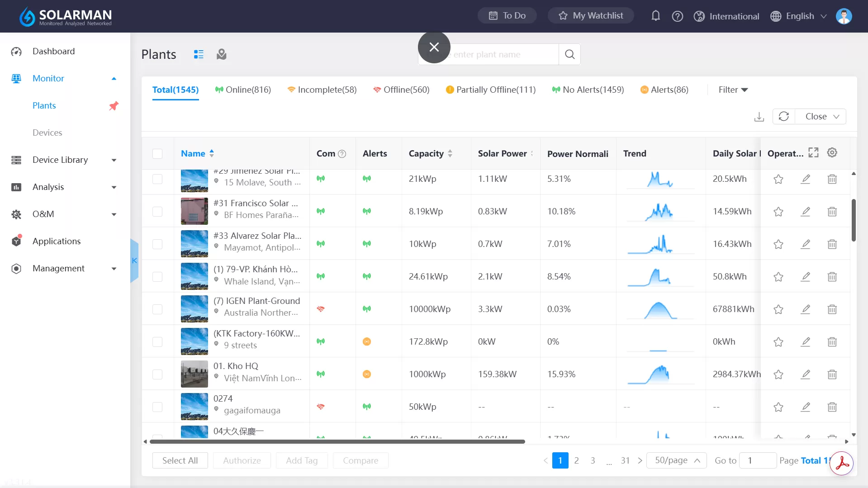868x488 pixels.
Task: Add 01. Kho HQ to watchlist star
Action: point(778,374)
